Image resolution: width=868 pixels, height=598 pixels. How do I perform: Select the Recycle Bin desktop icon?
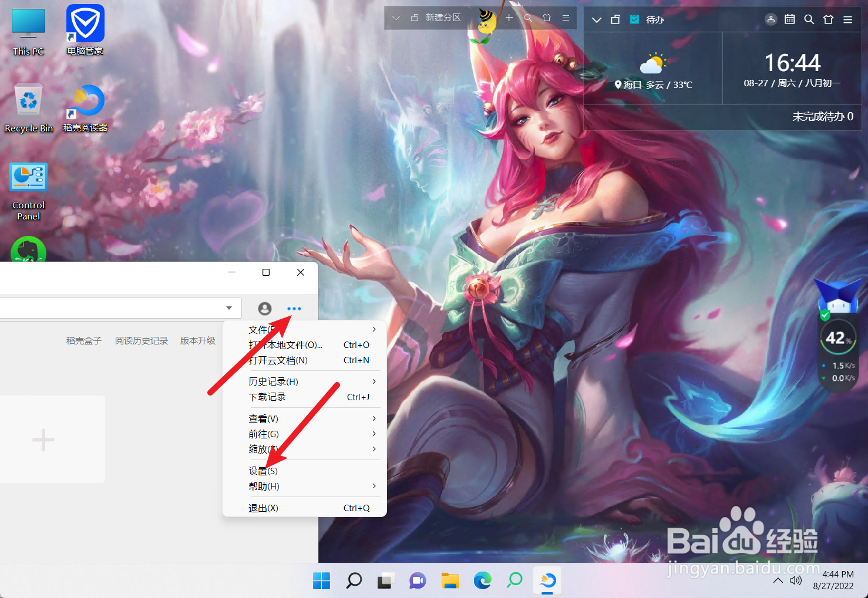29,109
